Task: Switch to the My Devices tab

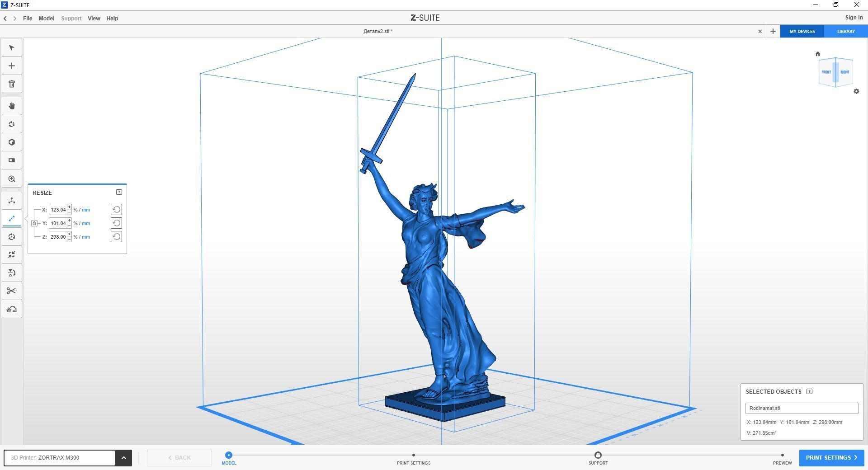Action: (802, 32)
